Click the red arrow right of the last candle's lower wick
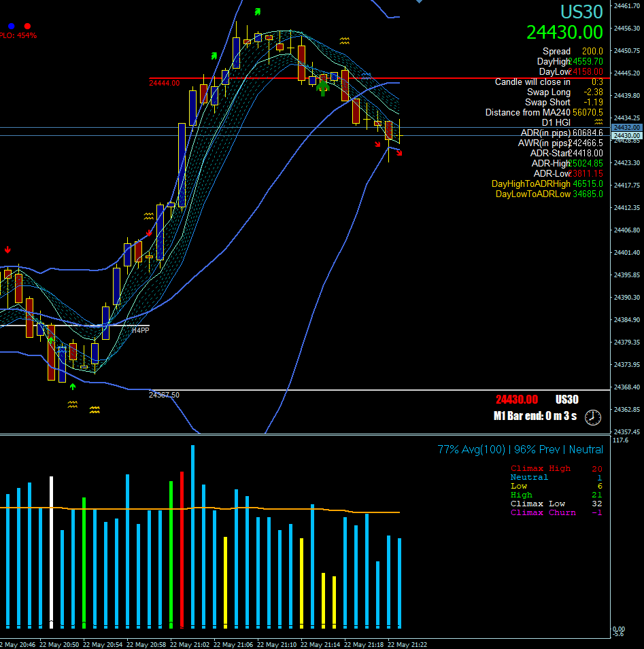 pyautogui.click(x=399, y=153)
